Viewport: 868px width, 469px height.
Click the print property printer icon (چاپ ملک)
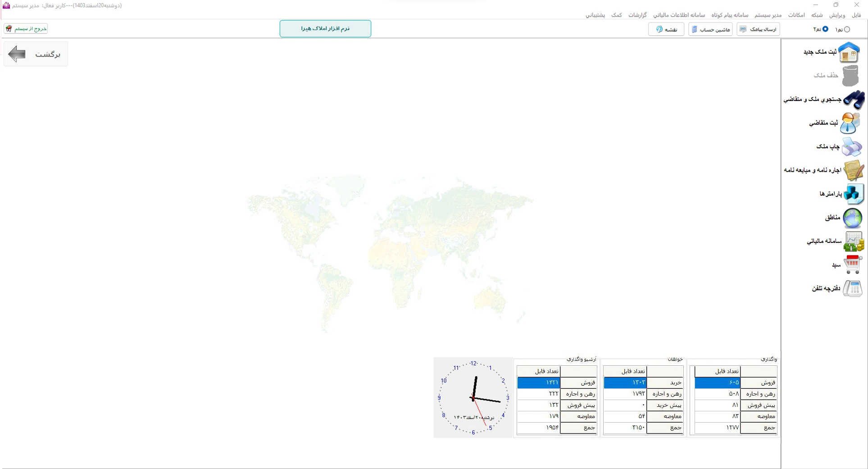click(x=851, y=147)
